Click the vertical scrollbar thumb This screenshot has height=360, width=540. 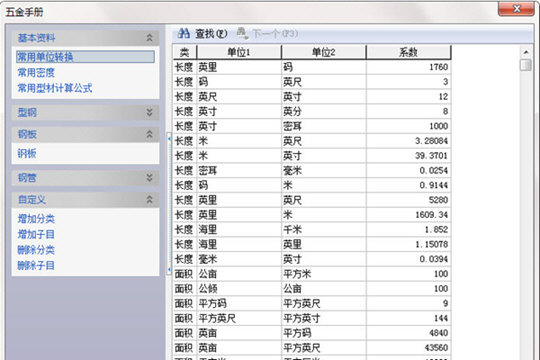[x=526, y=65]
